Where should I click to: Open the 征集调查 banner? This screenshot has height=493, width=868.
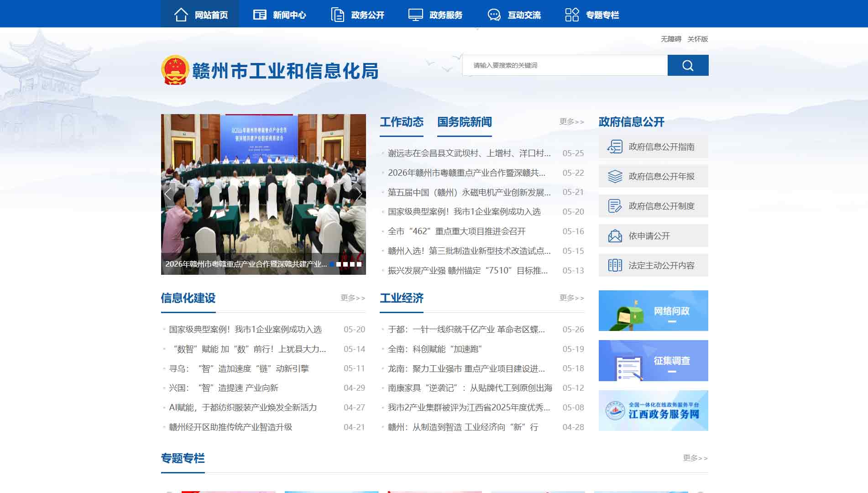[654, 361]
